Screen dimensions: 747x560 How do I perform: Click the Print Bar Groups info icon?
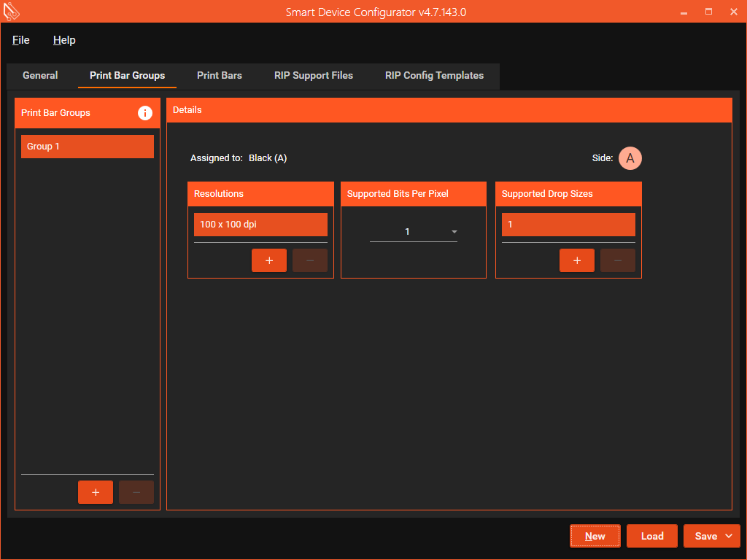145,113
